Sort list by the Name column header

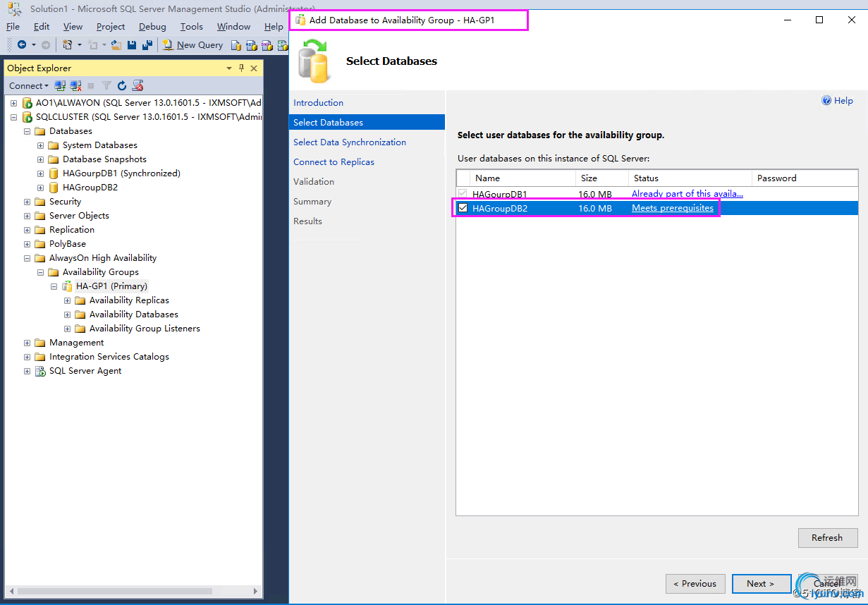pos(522,178)
